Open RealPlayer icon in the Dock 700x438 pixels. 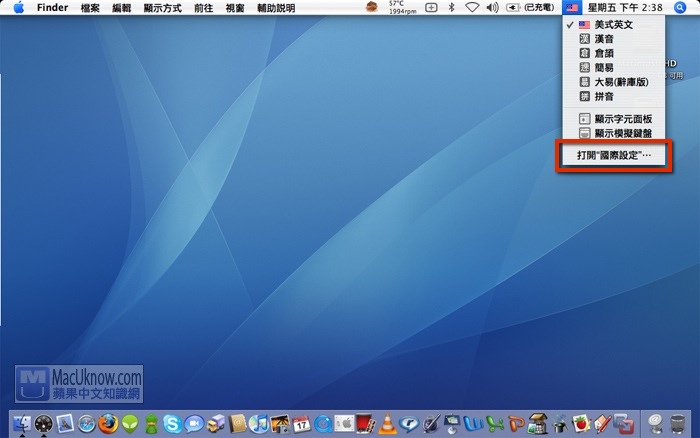408,423
